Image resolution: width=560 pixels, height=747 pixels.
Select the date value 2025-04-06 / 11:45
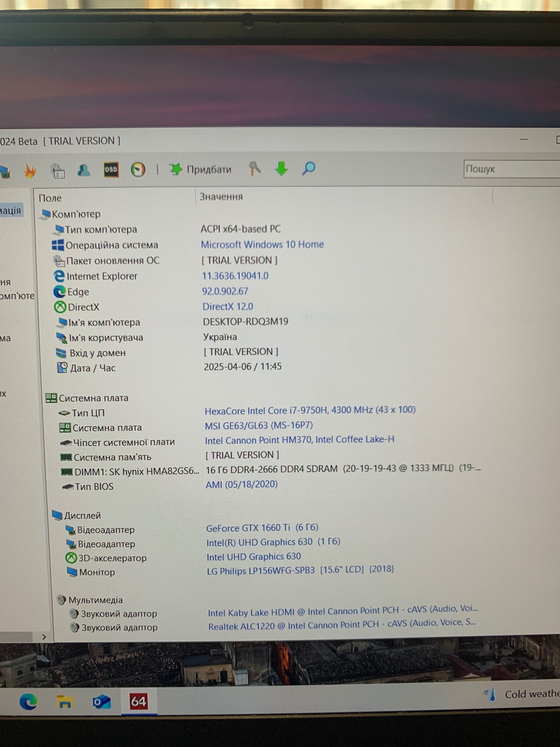point(243,366)
